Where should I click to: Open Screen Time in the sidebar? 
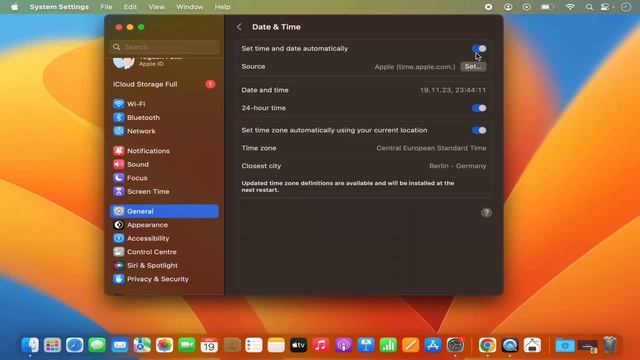click(x=164, y=191)
